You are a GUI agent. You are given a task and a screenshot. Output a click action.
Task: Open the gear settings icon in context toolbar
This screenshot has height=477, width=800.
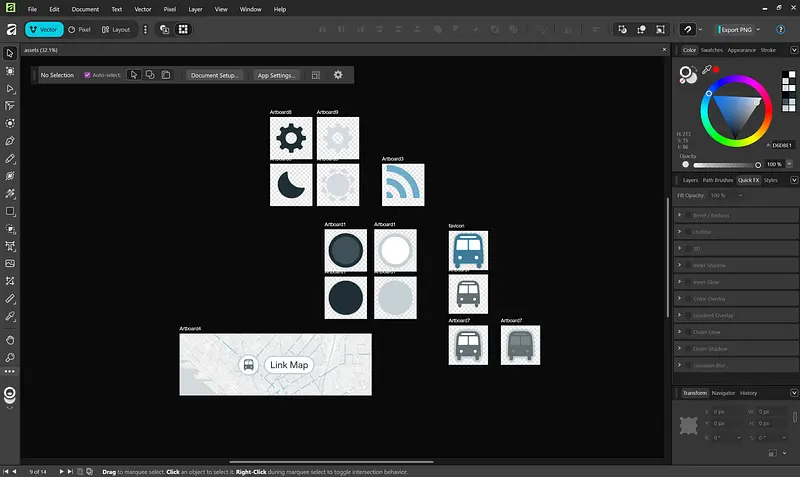[338, 75]
